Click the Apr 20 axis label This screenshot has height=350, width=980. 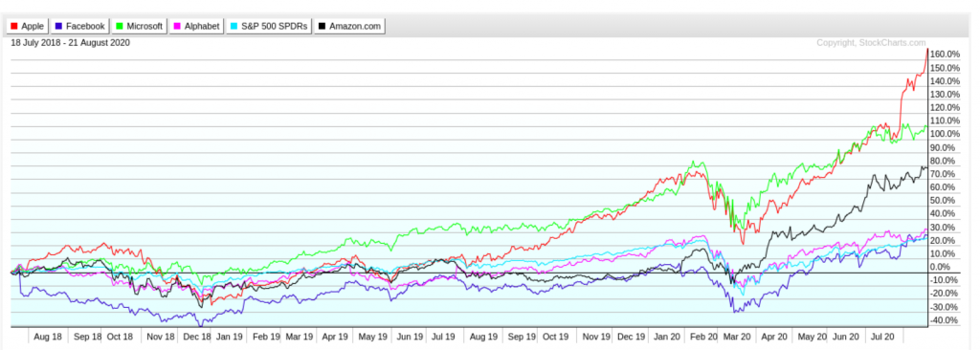click(775, 337)
